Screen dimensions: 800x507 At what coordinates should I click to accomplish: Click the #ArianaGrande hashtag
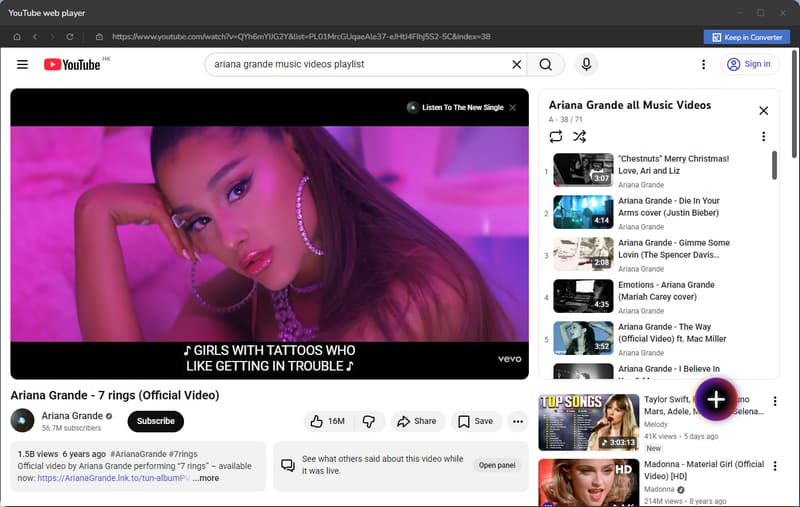138,454
